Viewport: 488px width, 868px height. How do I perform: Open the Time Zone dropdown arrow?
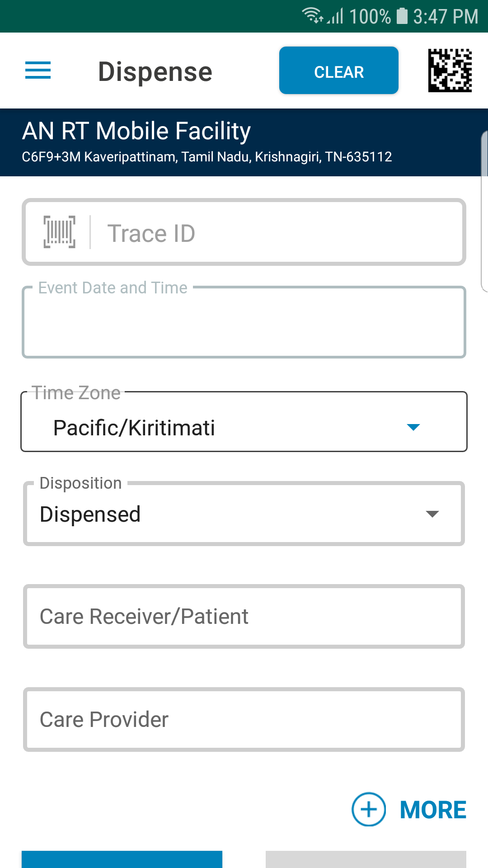[x=413, y=427]
